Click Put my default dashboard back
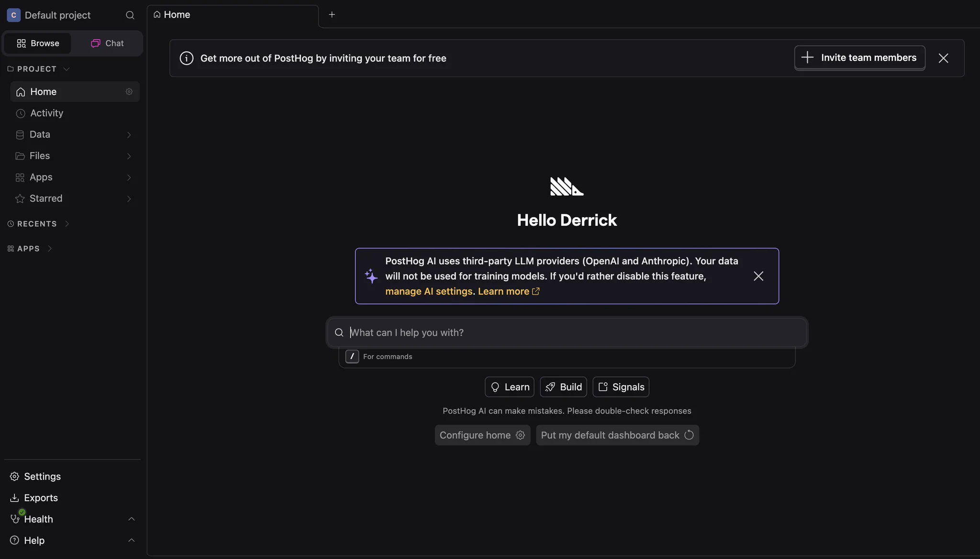This screenshot has width=980, height=559. tap(617, 435)
